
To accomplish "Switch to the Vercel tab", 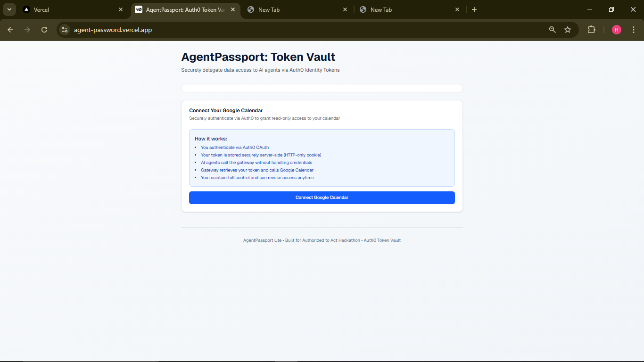I will 73,9.
